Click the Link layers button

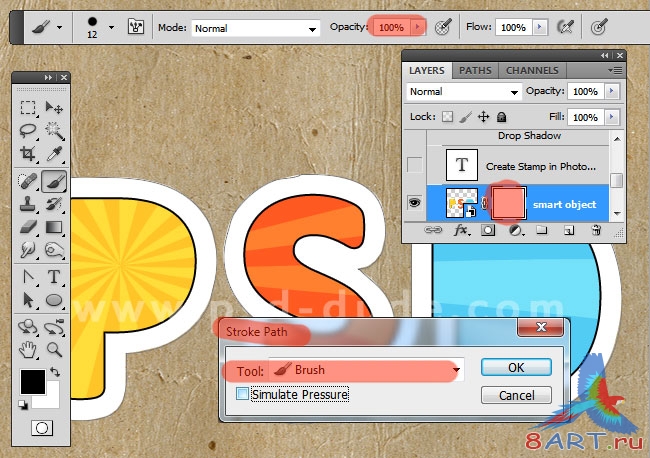(x=433, y=230)
